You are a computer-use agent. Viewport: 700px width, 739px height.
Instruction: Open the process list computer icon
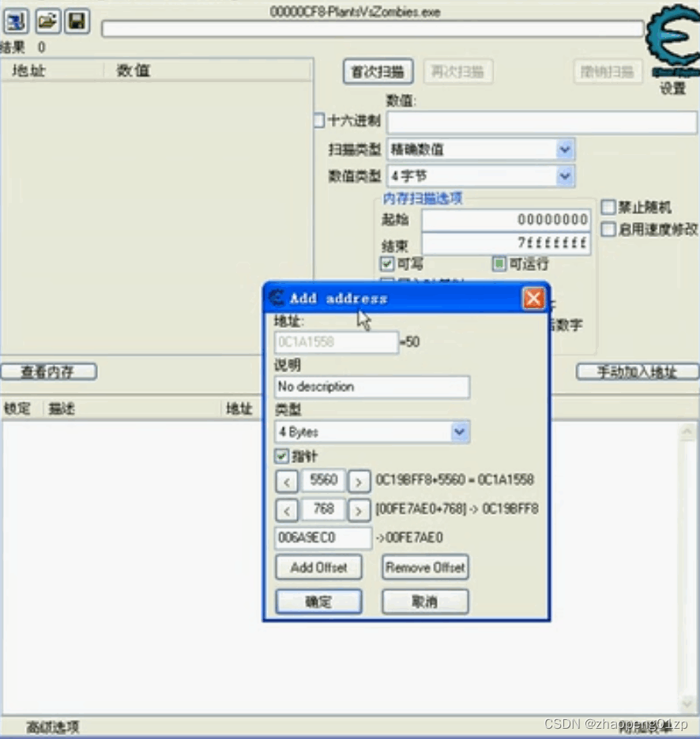pos(17,21)
